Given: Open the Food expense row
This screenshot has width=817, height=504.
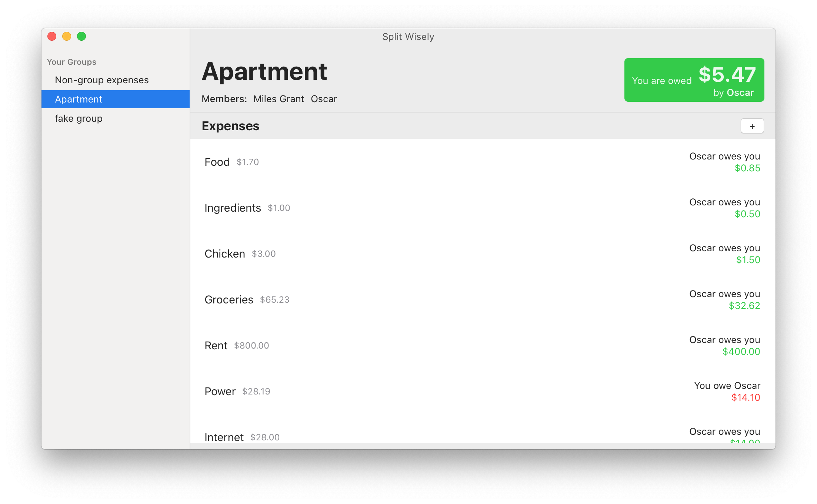Looking at the screenshot, I should click(x=217, y=162).
